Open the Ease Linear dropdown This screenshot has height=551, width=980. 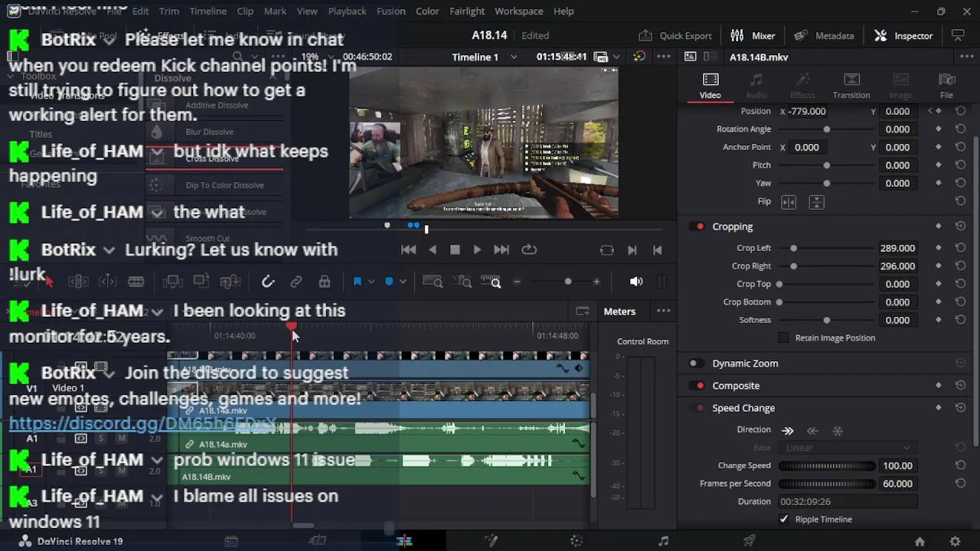848,448
